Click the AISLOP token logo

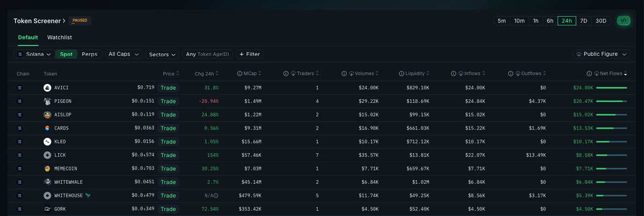tap(47, 115)
